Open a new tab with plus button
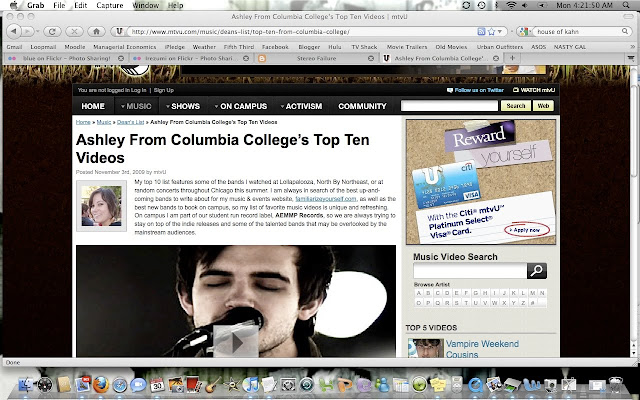This screenshot has height=400, width=640. [512, 58]
